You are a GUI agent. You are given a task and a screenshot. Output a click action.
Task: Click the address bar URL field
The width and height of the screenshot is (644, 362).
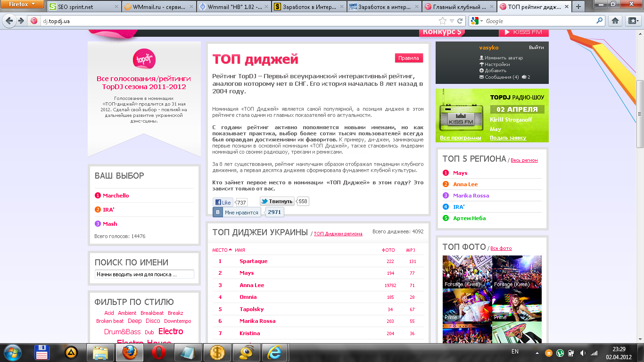[240, 21]
